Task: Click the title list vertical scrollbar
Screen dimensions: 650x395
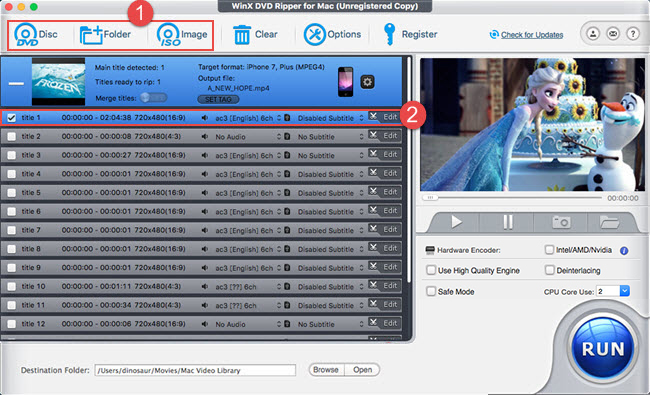Action: click(x=409, y=170)
